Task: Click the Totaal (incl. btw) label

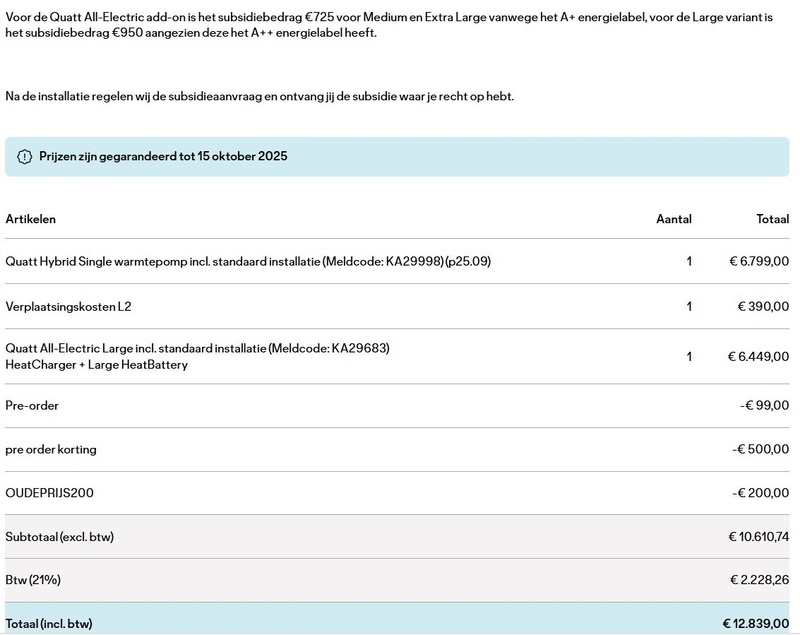Action: [49, 624]
